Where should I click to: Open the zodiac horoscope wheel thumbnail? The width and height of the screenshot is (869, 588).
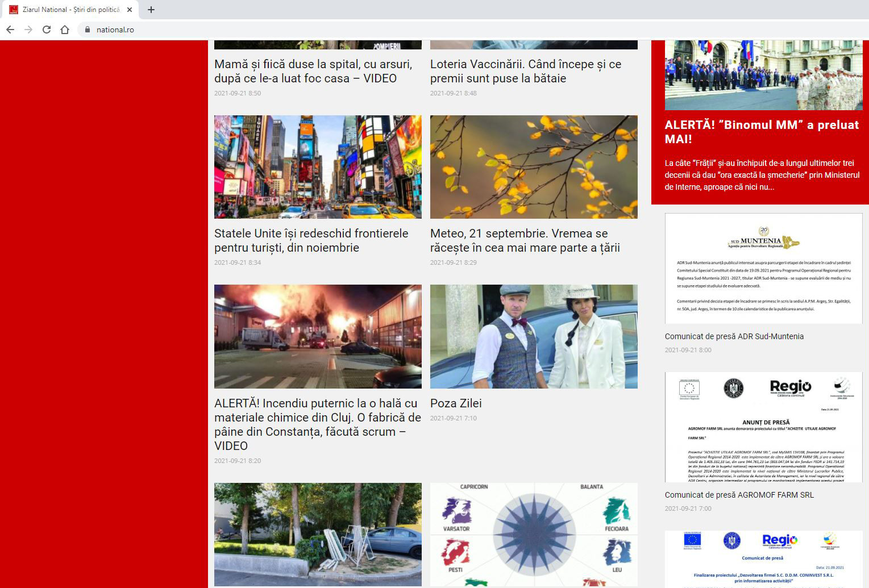(534, 535)
